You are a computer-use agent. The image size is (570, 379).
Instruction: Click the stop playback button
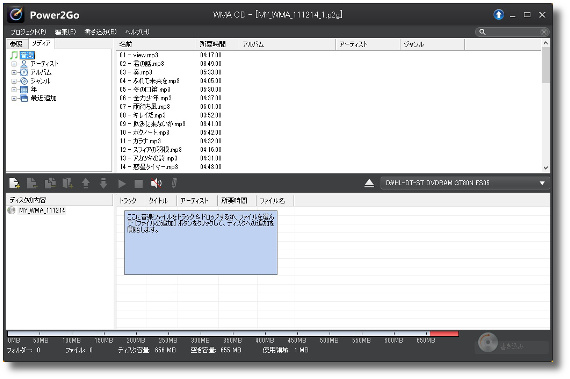click(x=139, y=184)
